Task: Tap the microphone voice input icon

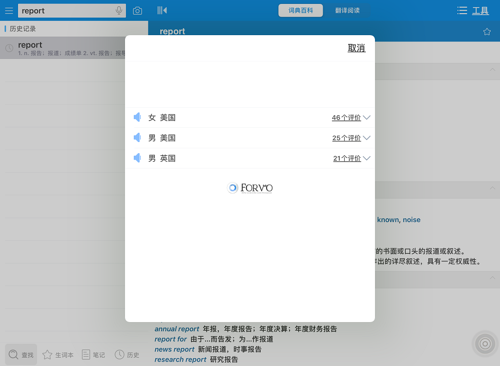Action: pos(119,11)
